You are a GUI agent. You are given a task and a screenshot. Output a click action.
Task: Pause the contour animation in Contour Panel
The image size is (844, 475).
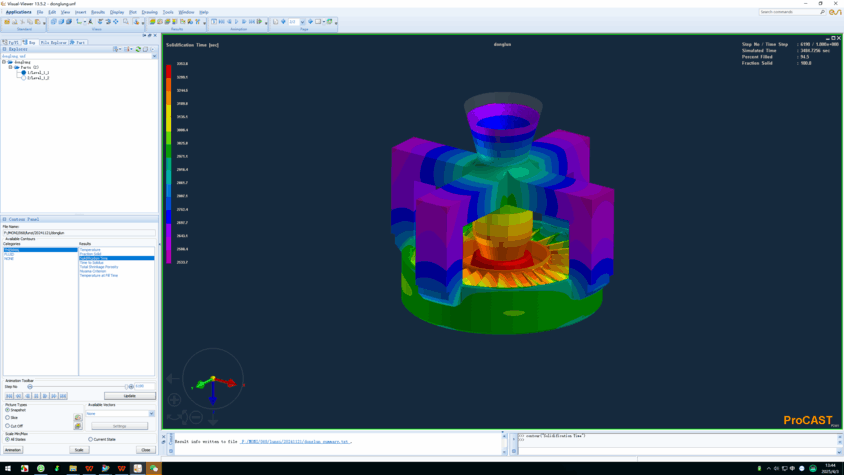point(36,396)
